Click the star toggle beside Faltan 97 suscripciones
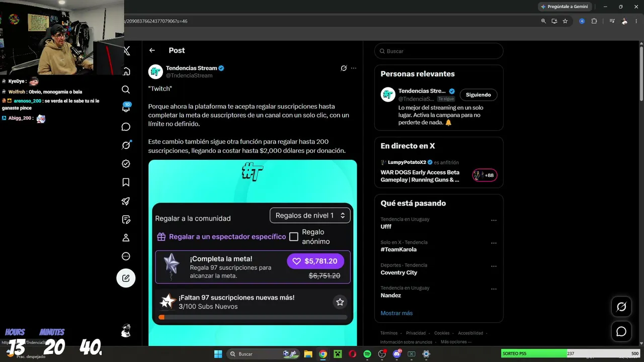This screenshot has height=362, width=644. [x=340, y=302]
